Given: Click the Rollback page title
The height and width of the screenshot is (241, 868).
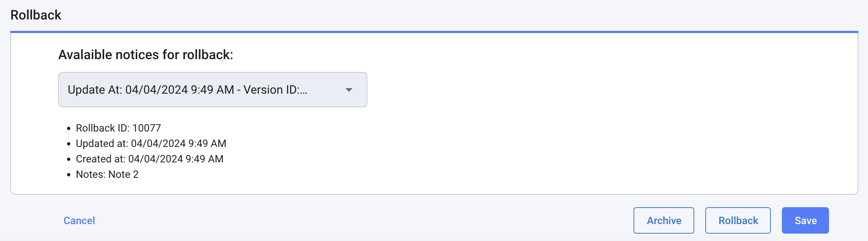Looking at the screenshot, I should (36, 15).
